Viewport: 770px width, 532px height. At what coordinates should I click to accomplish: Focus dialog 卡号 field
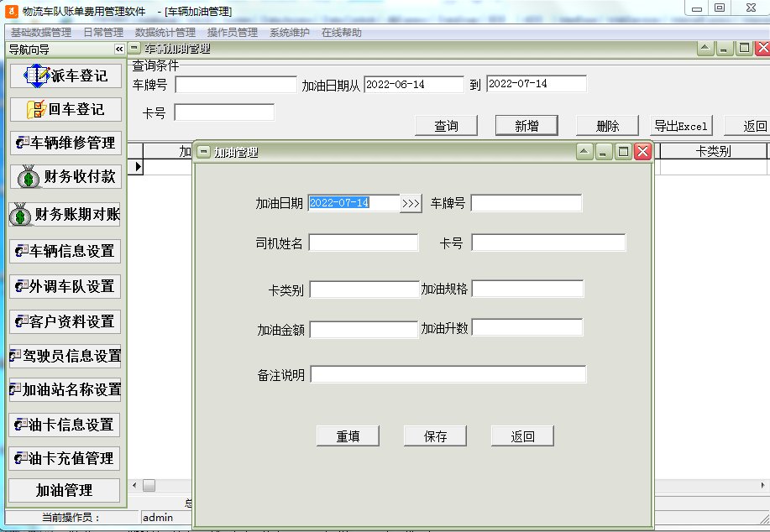tap(548, 243)
